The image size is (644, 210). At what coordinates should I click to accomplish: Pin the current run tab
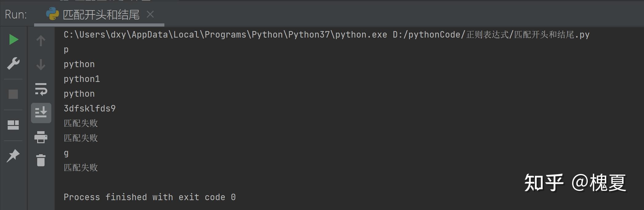point(13,155)
